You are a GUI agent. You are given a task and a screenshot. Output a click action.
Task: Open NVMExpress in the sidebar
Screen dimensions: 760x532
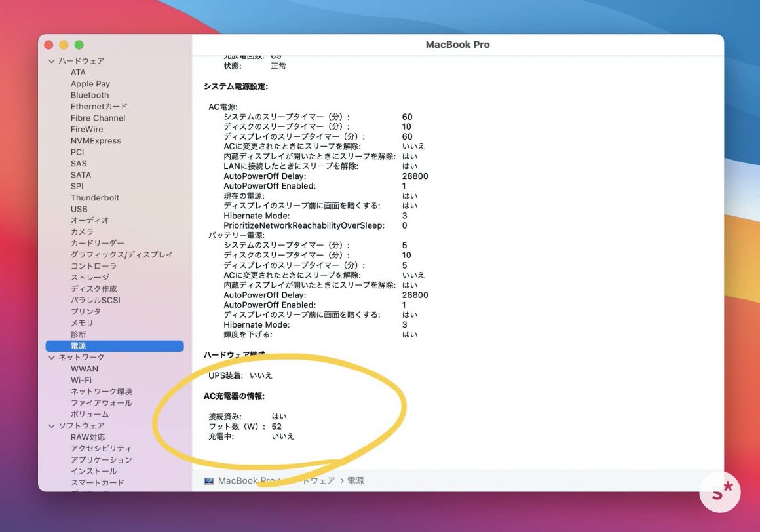pyautogui.click(x=96, y=141)
